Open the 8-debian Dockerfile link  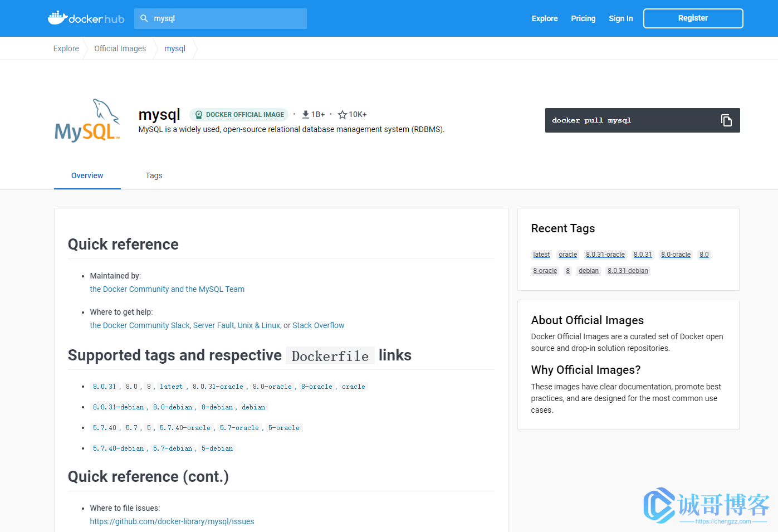[217, 407]
